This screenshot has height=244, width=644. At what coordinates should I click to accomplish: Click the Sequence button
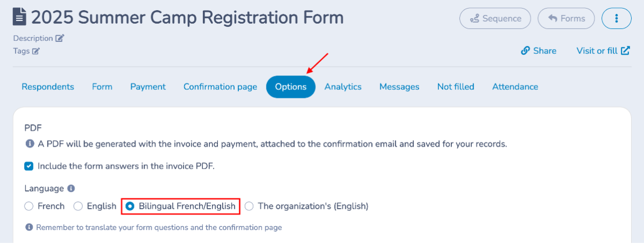tap(495, 18)
